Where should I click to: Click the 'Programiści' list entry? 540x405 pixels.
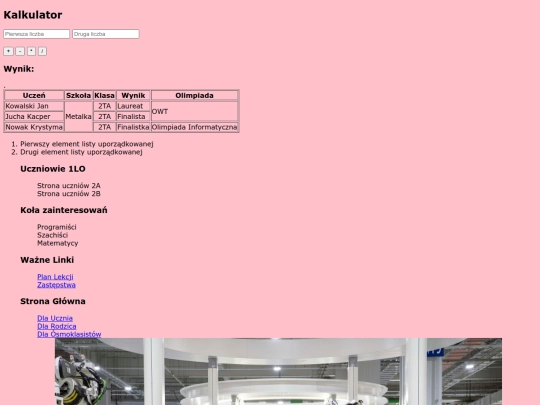click(x=57, y=227)
